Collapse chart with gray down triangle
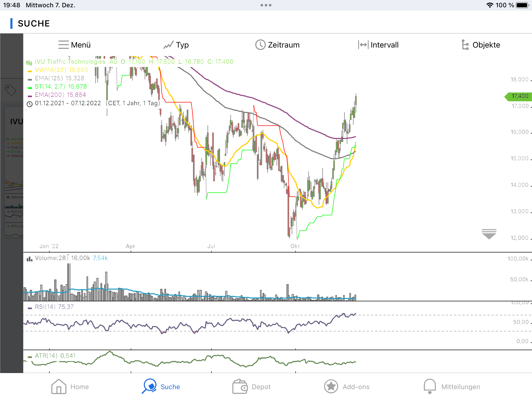This screenshot has width=532, height=399. click(489, 234)
